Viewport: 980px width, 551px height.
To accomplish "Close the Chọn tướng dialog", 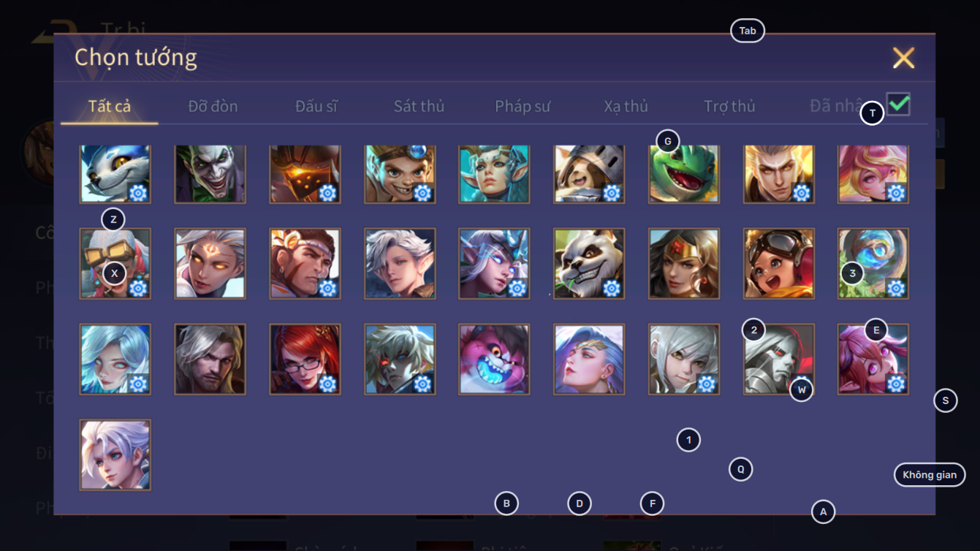I will click(x=903, y=58).
